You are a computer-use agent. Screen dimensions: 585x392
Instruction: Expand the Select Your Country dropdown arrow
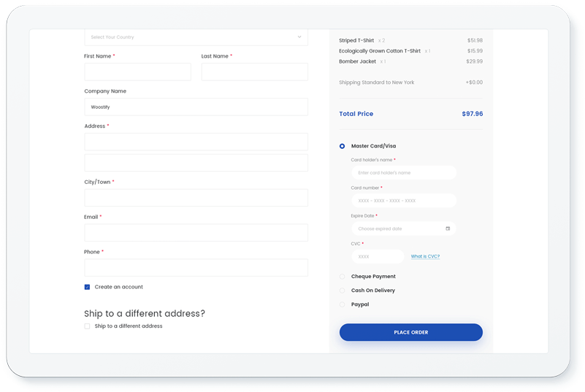coord(299,37)
